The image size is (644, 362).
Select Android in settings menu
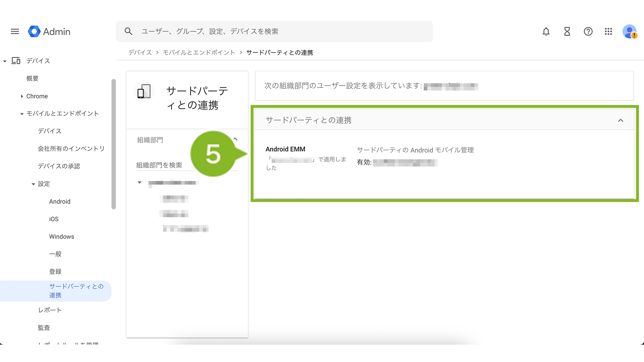tap(60, 202)
